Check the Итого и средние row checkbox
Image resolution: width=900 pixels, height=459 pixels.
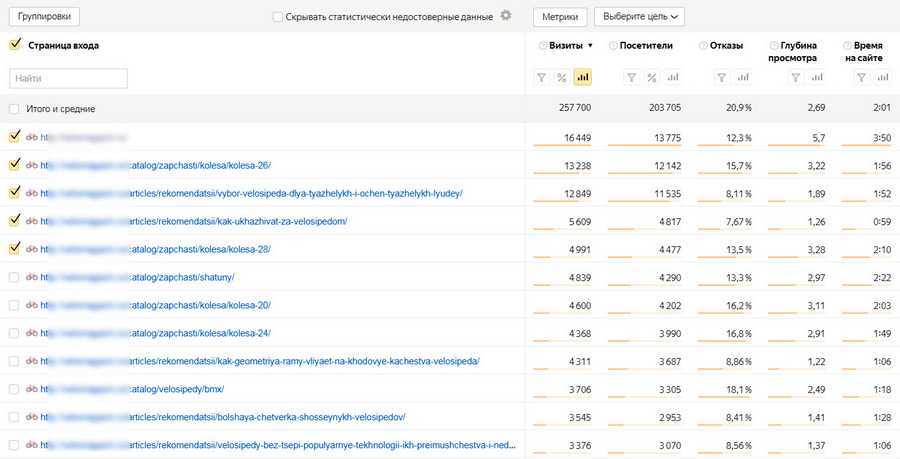(14, 109)
